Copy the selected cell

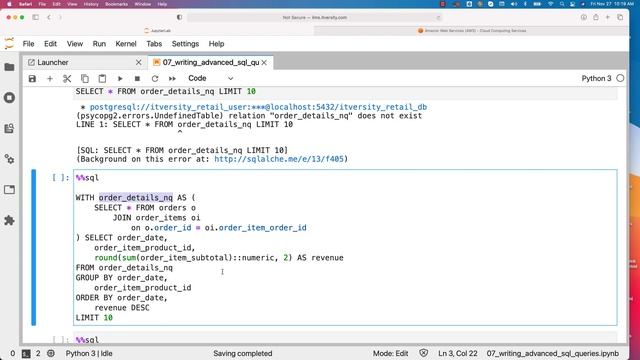point(85,78)
